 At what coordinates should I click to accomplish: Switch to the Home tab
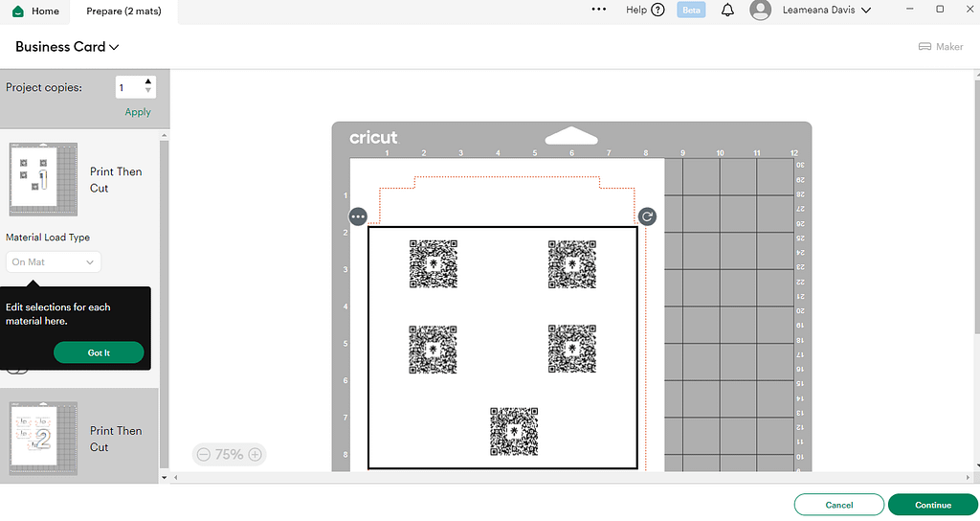click(x=35, y=11)
